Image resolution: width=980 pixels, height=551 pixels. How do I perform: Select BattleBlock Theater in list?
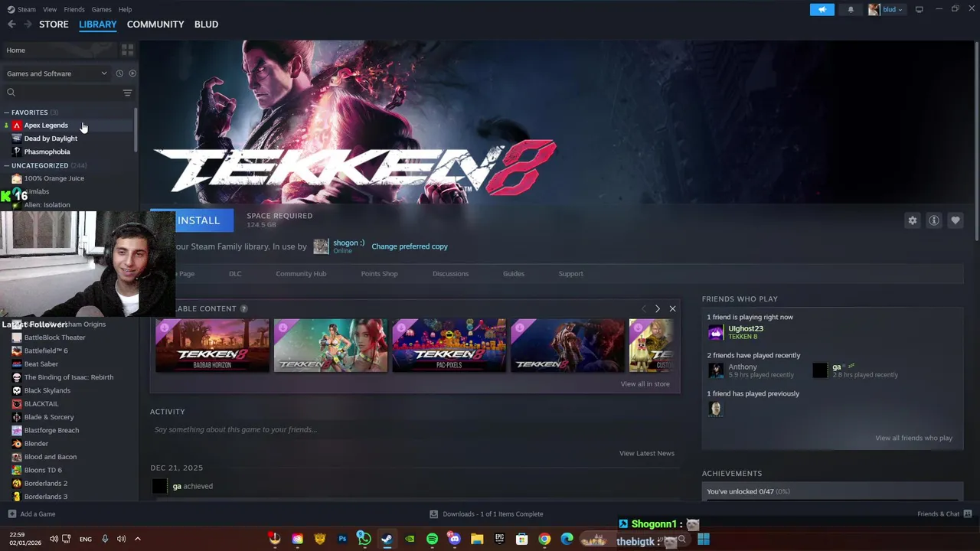54,337
